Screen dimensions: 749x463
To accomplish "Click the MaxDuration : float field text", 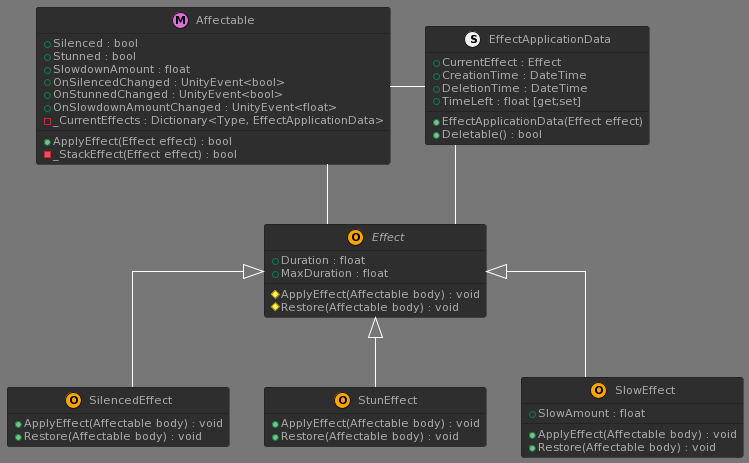I will 334,273.
